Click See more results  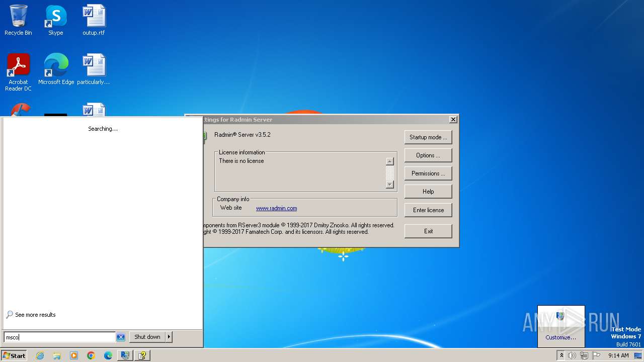pos(31,315)
